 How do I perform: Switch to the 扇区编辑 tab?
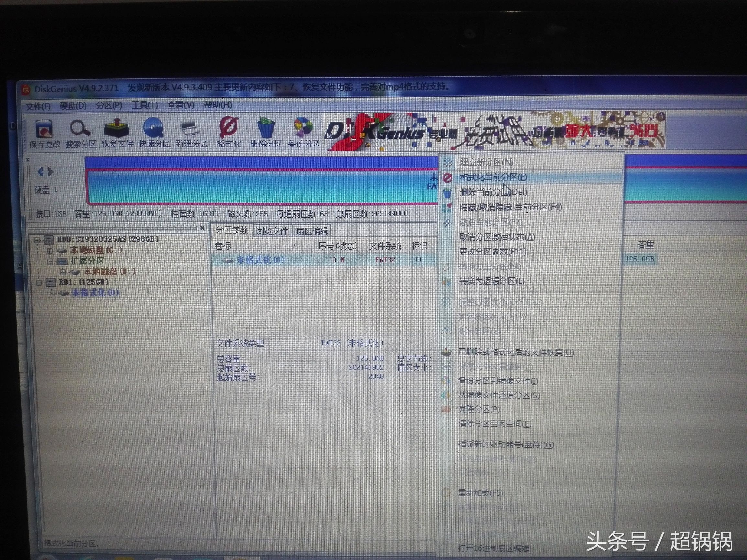pyautogui.click(x=312, y=231)
